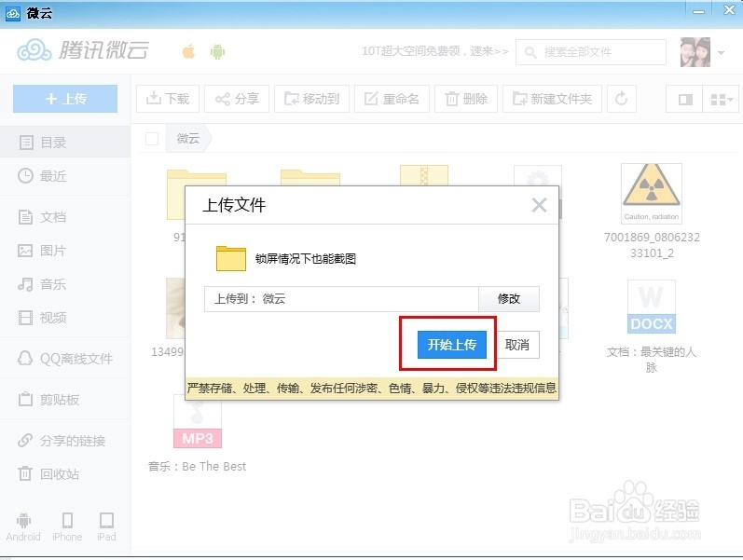The image size is (743, 560).
Task: Open 剪贴板 in sidebar
Action: tap(65, 400)
